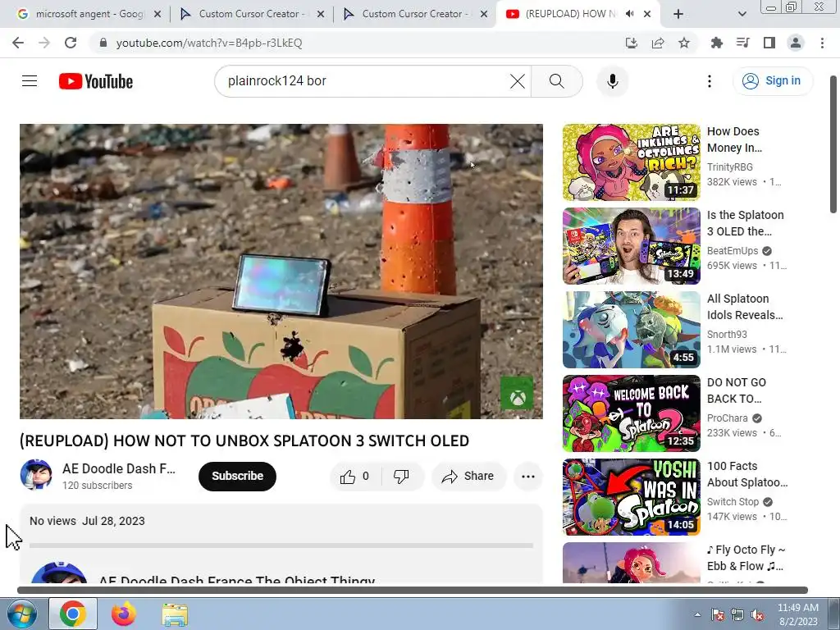
Task: Open the media control icon in toolbar
Action: pyautogui.click(x=742, y=43)
